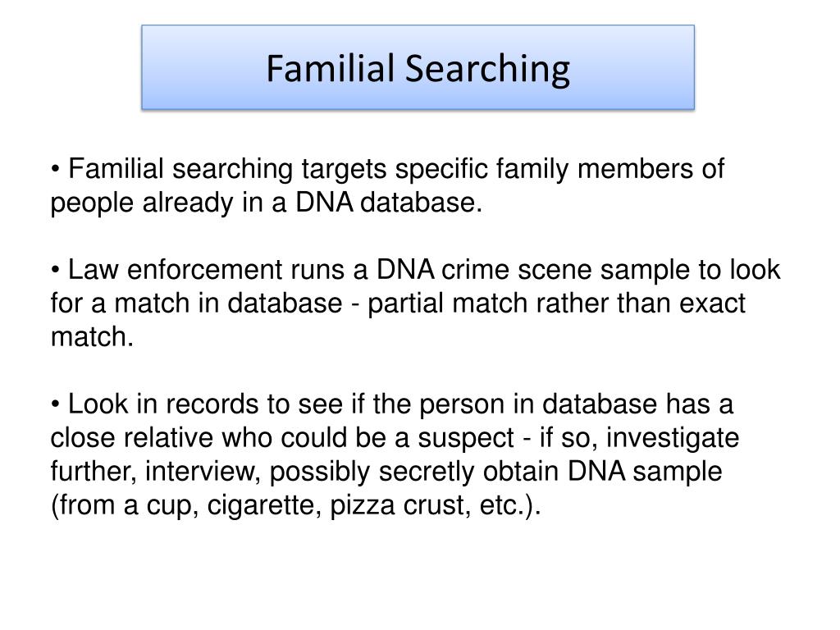Select the first bullet about familial searching targets
The image size is (840, 630).
[x=387, y=185]
